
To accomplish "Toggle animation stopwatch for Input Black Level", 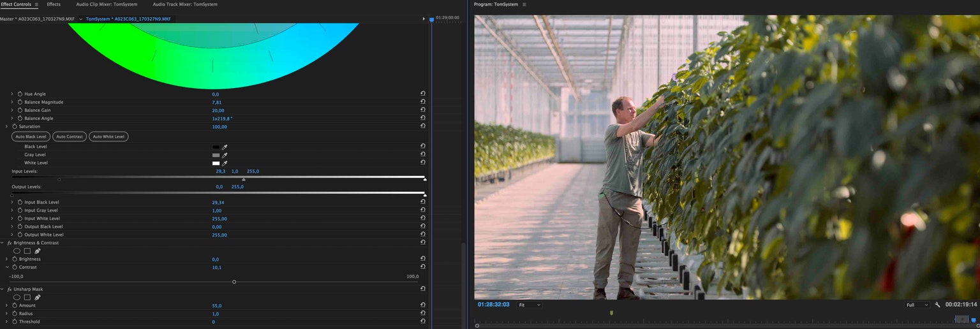I will (x=20, y=202).
